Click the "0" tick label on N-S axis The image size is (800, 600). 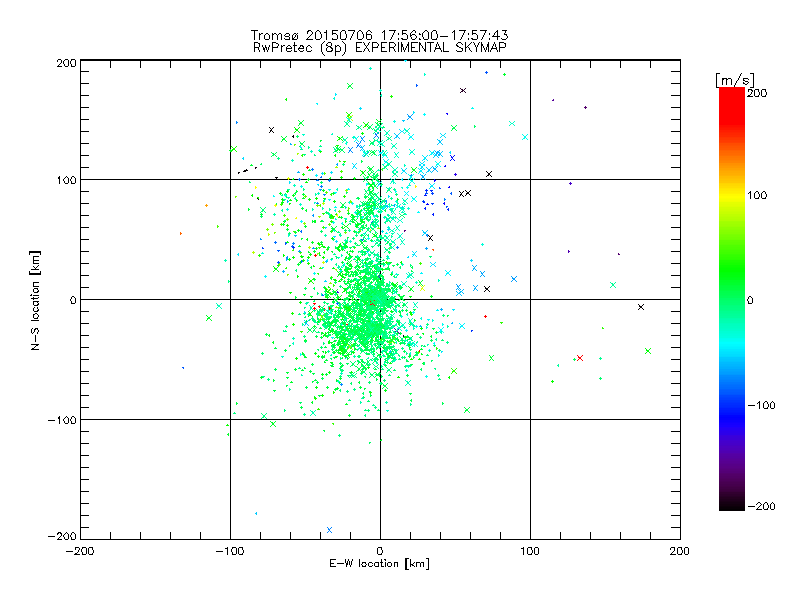point(73,300)
